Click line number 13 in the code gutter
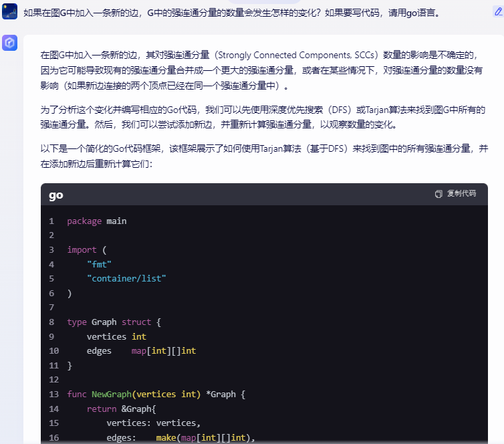Viewport: 504px width, 444px height. click(x=53, y=394)
